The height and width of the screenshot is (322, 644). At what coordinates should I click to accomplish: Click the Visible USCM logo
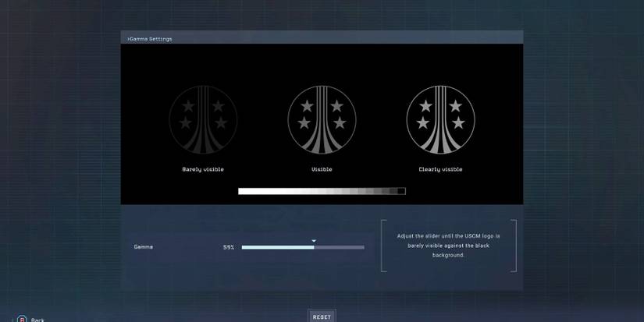pos(322,120)
